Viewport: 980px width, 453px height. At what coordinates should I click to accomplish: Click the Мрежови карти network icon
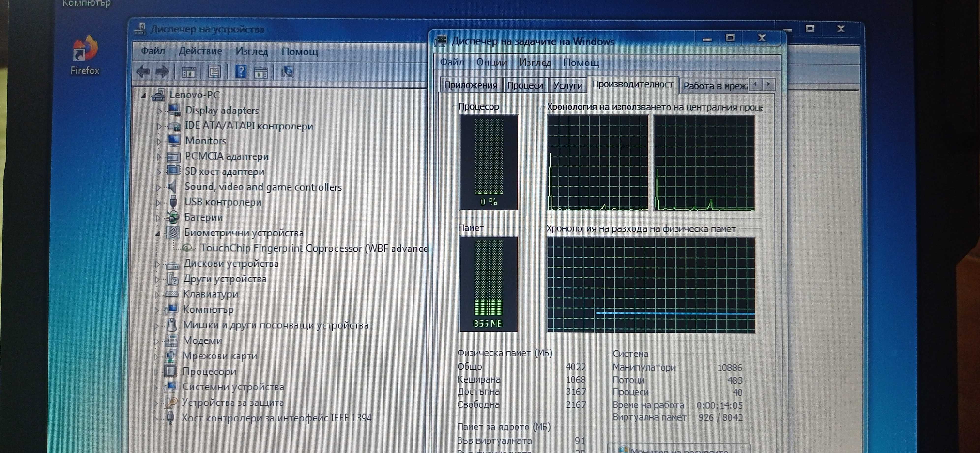171,356
